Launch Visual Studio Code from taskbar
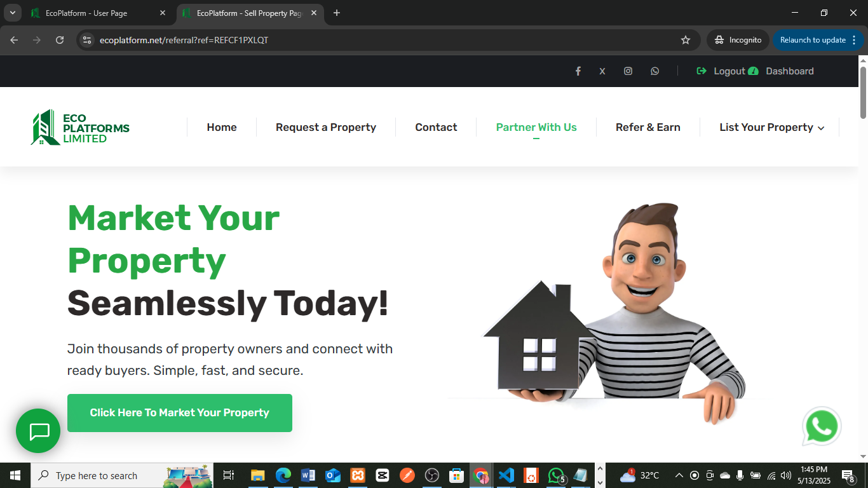The image size is (868, 488). 506,475
